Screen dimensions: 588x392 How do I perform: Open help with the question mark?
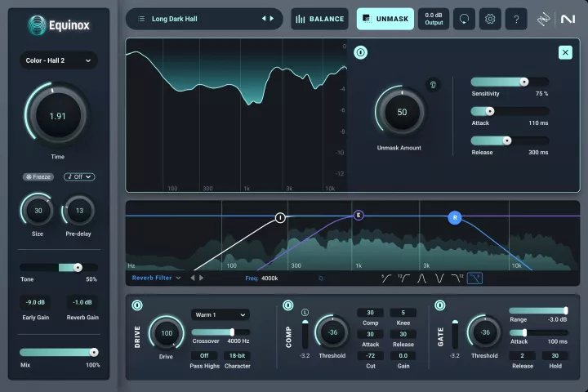pos(516,19)
